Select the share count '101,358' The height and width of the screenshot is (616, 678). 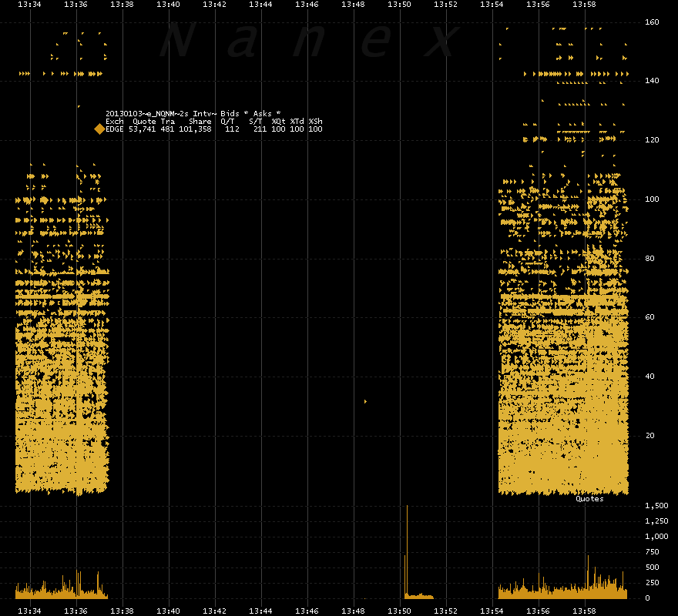(x=196, y=129)
